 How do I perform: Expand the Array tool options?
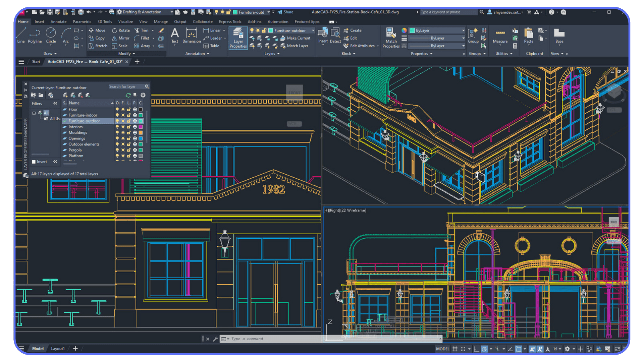pos(153,46)
